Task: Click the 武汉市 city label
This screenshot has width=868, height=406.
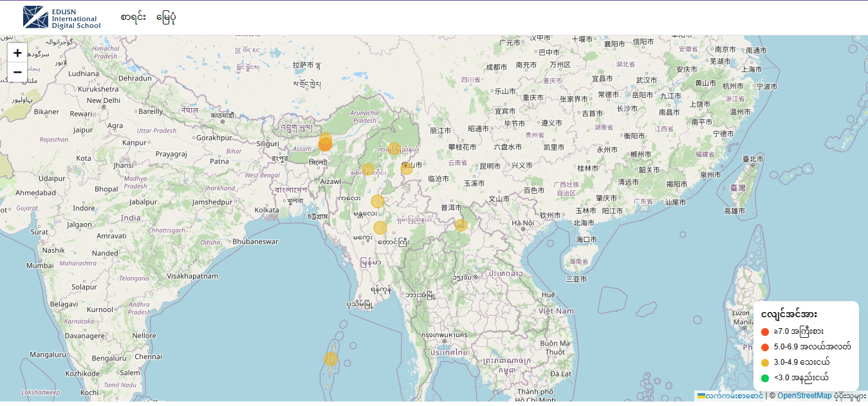Action: click(647, 80)
